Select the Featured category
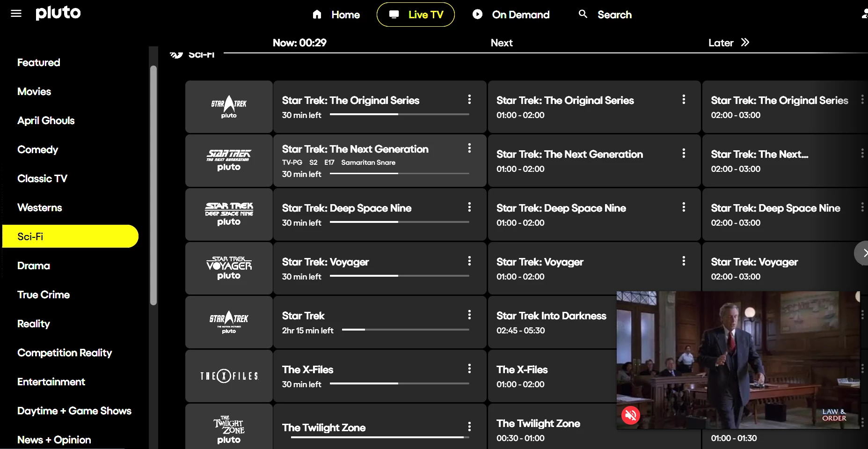Viewport: 868px width, 449px height. tap(38, 62)
